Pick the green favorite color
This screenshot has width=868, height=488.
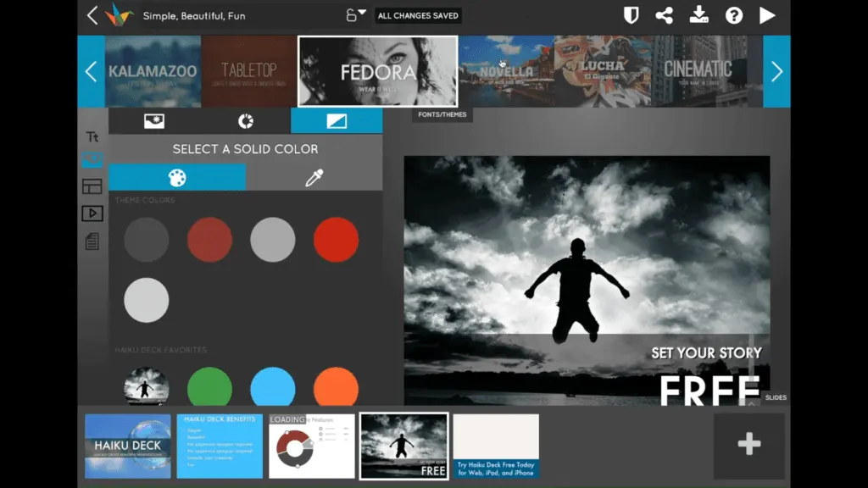[x=210, y=386]
